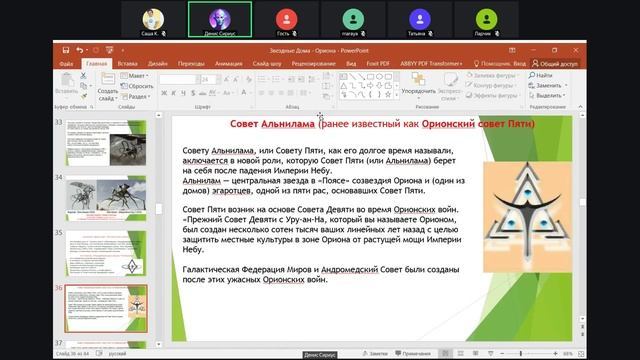Open ribbon display options icon
Image resolution: width=640 pixels, height=360 pixels.
pyautogui.click(x=512, y=50)
